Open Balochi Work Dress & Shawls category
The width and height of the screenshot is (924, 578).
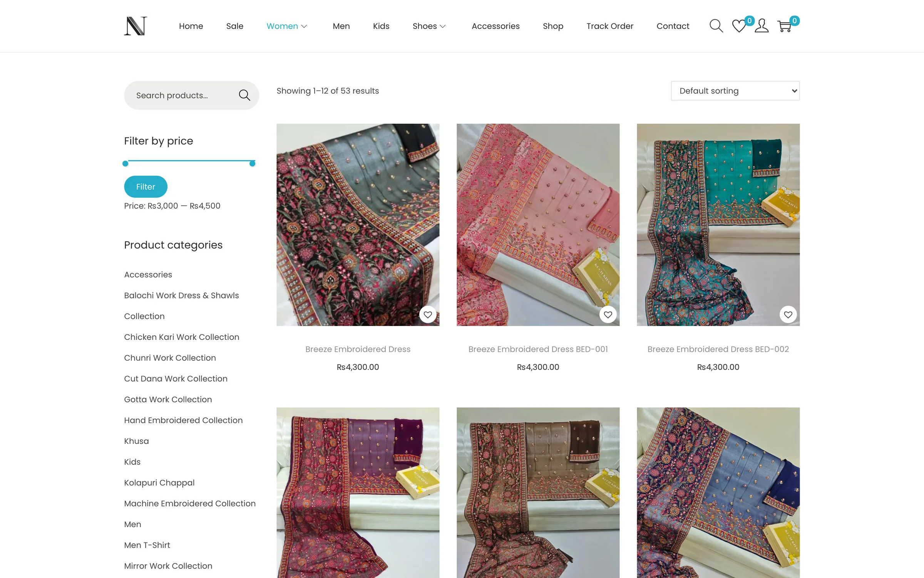(x=181, y=306)
